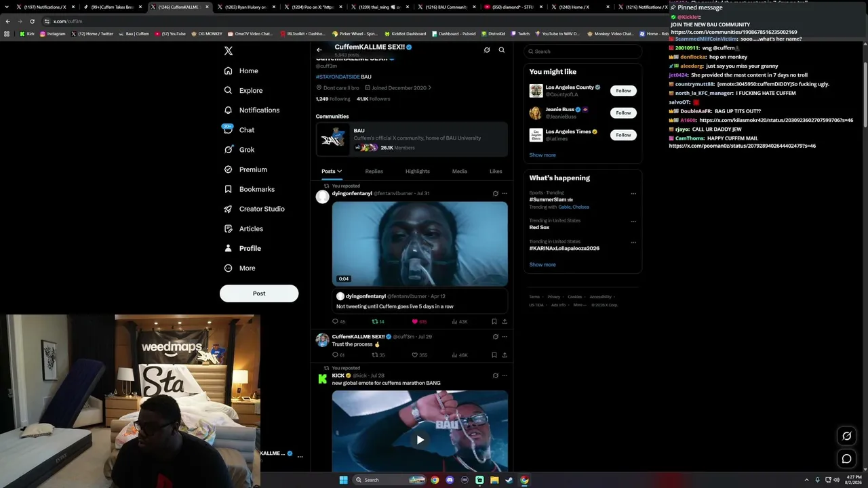
Task: Open the 1,249 Following list
Action: (x=333, y=99)
